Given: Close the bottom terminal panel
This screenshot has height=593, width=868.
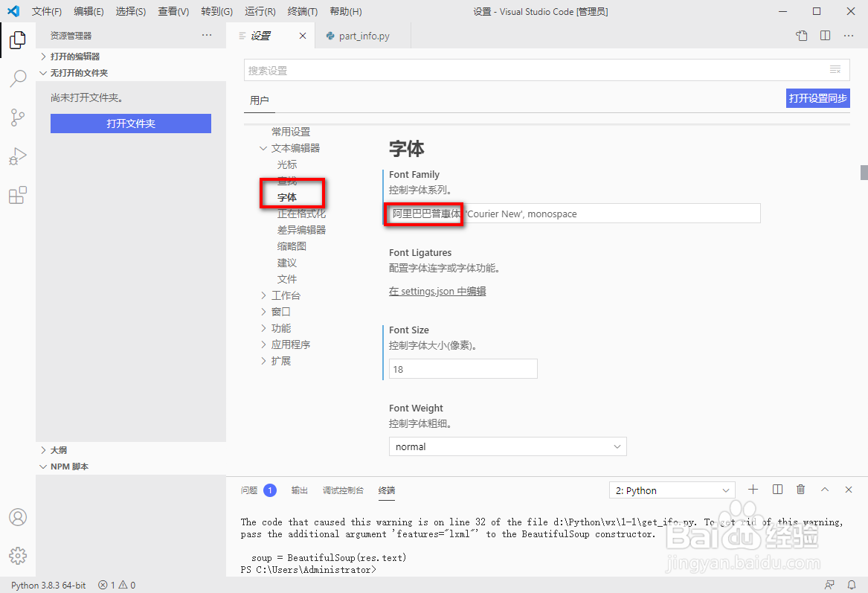Looking at the screenshot, I should [849, 490].
